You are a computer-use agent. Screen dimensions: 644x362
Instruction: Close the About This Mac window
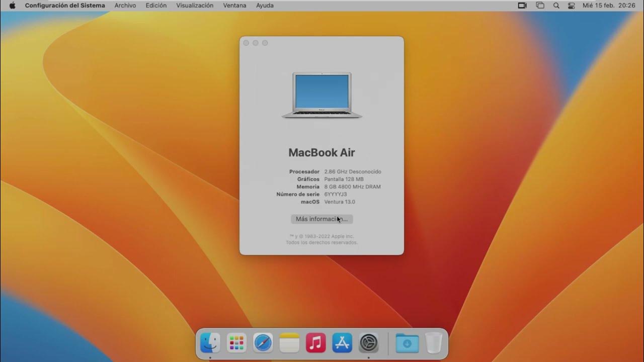[x=246, y=43]
